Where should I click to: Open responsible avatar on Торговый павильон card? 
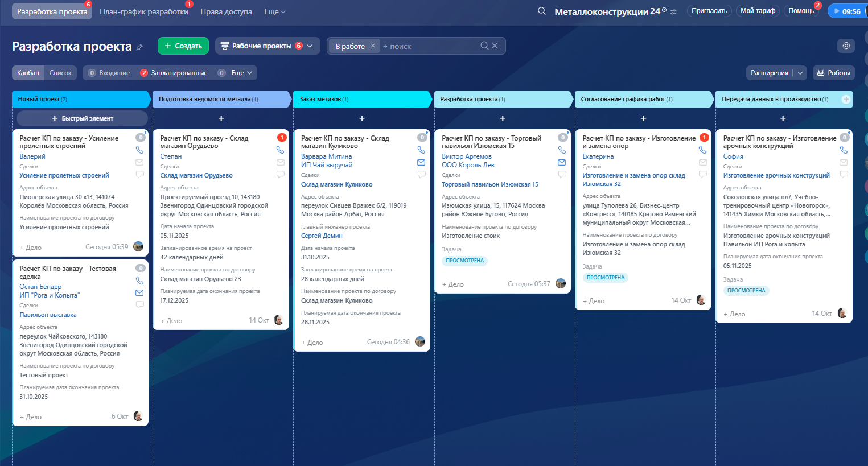(561, 283)
